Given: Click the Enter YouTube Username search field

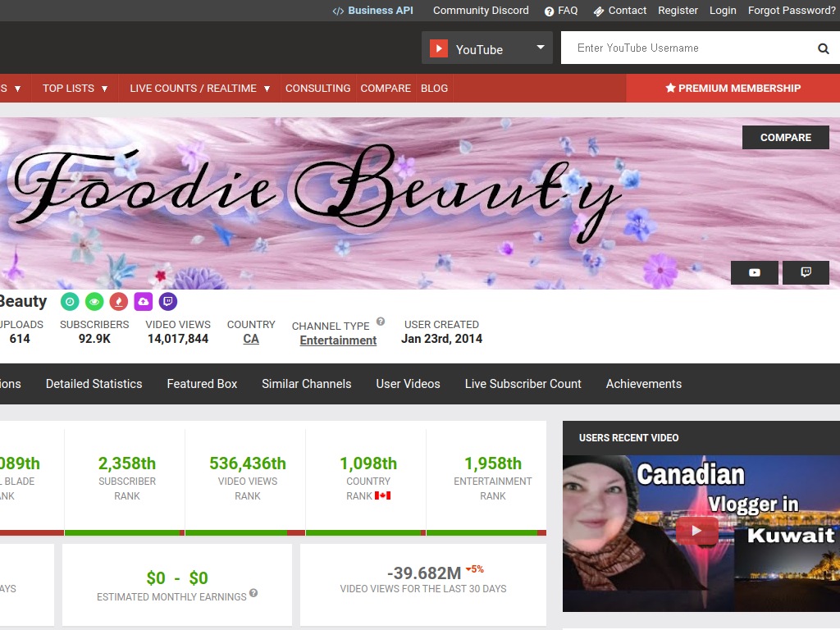Looking at the screenshot, I should (x=691, y=48).
